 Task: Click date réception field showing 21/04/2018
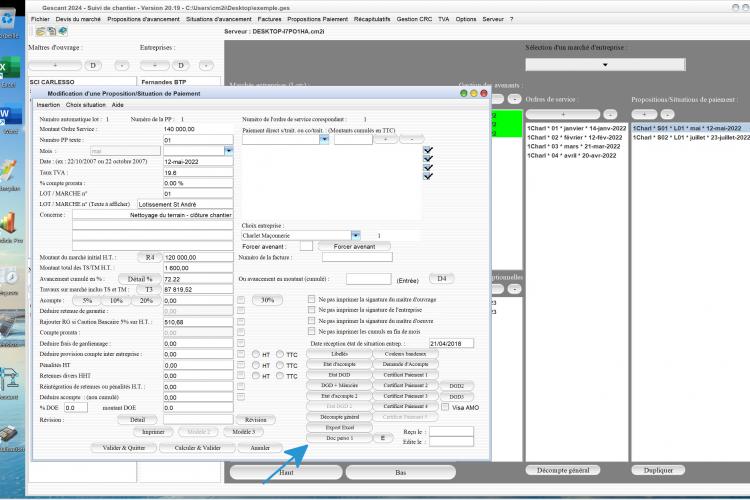451,344
